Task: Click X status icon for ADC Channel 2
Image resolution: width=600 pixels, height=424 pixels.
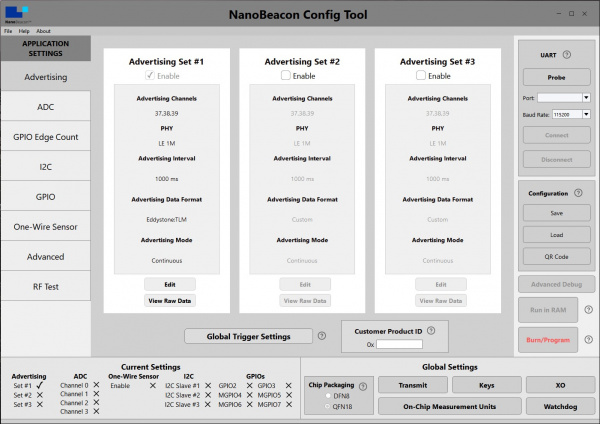Action: [x=96, y=402]
